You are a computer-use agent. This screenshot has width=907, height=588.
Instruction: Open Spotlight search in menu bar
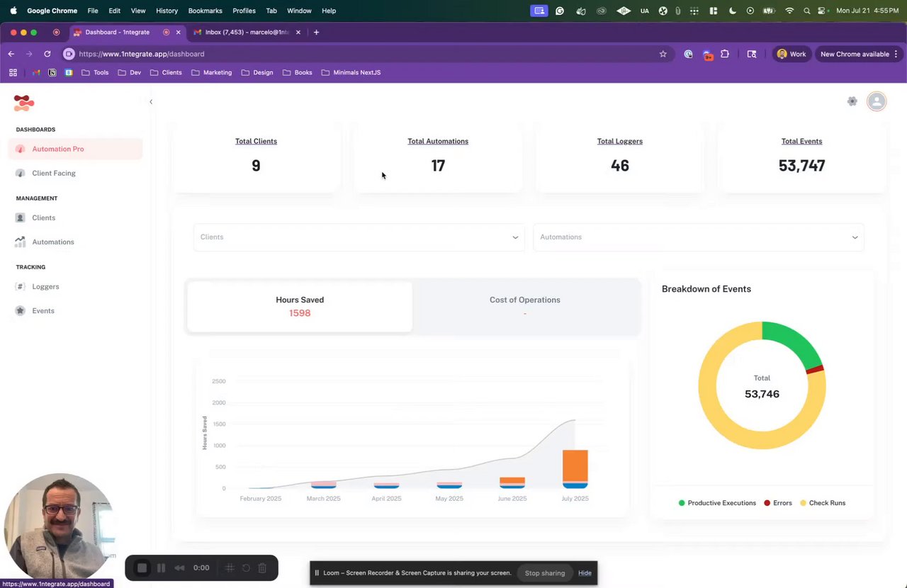[x=807, y=11]
